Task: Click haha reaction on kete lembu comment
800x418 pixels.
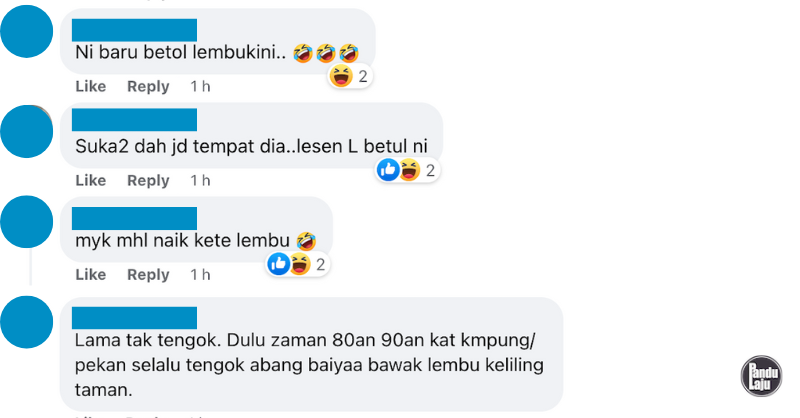Action: click(300, 264)
